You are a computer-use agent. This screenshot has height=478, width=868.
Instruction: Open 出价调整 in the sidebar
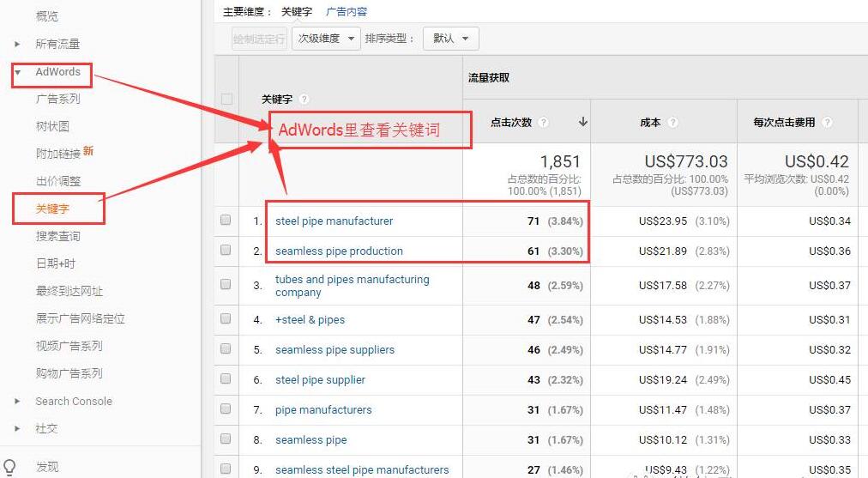[x=58, y=181]
